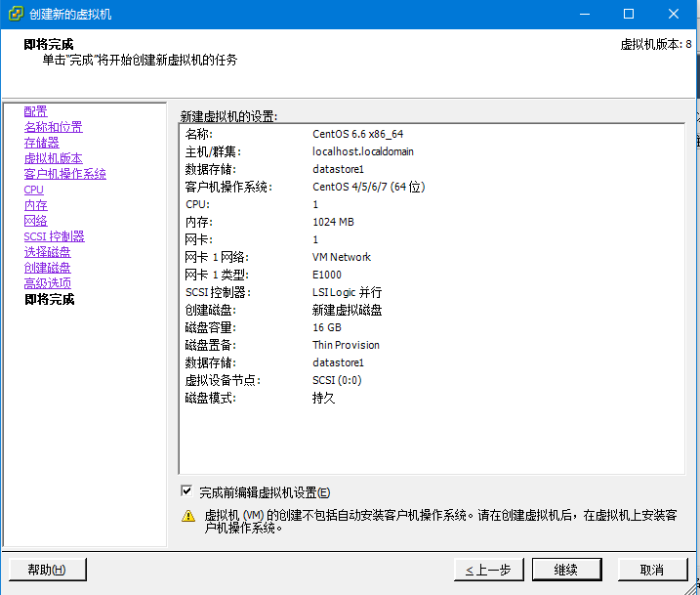Viewport: 700px width, 595px height.
Task: Click the 虚拟机版本: 8 label
Action: 656,44
